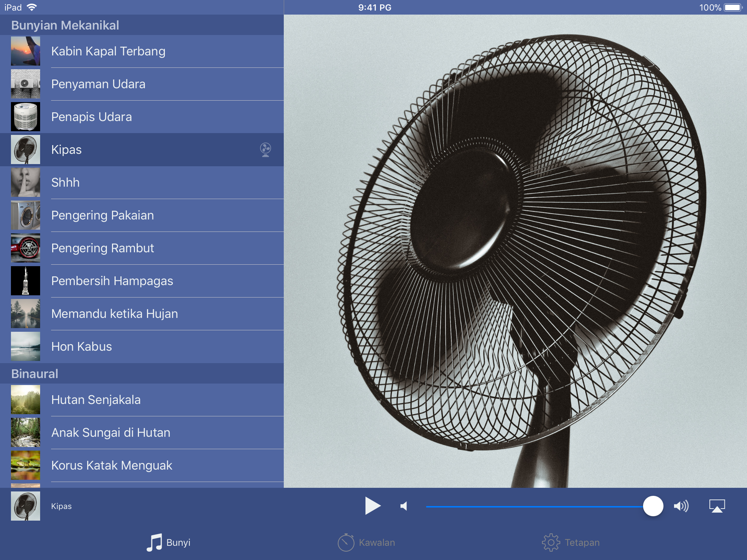Open the Tetapan settings tab
The width and height of the screenshot is (747, 560).
tap(570, 542)
